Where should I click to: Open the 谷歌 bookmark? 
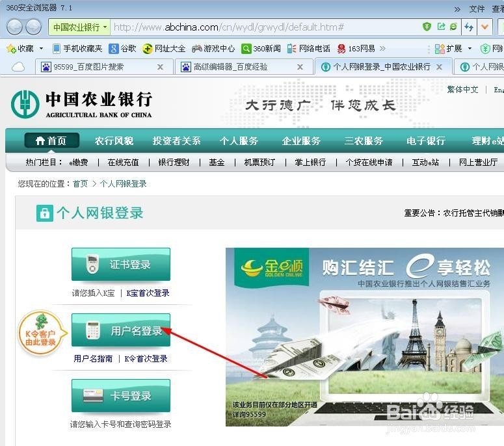[122, 49]
